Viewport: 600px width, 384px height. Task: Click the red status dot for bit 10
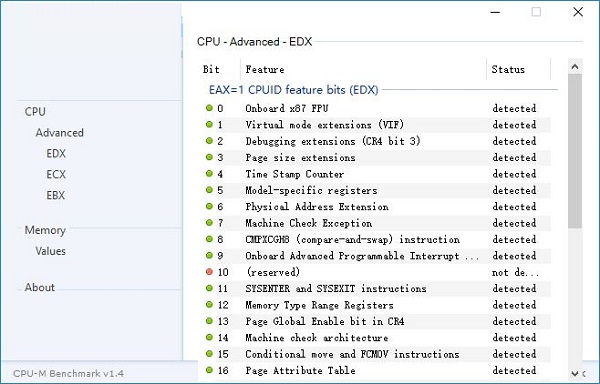[x=209, y=272]
